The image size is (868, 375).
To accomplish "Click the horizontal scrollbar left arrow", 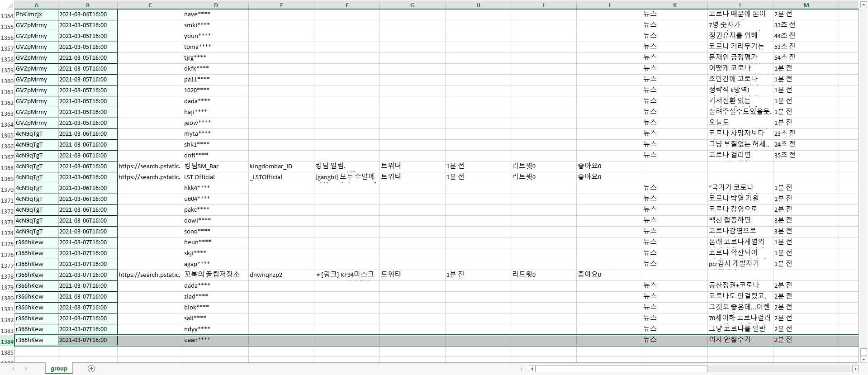I will [532, 369].
